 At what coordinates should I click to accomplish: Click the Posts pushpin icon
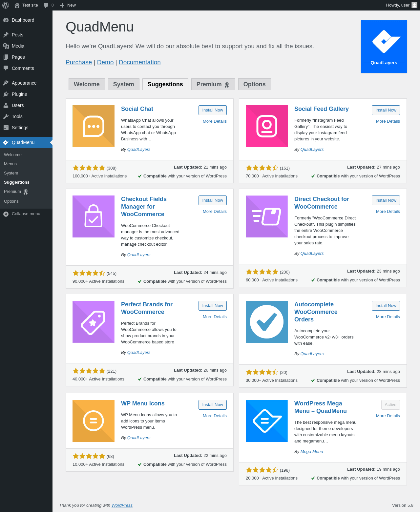point(6,35)
